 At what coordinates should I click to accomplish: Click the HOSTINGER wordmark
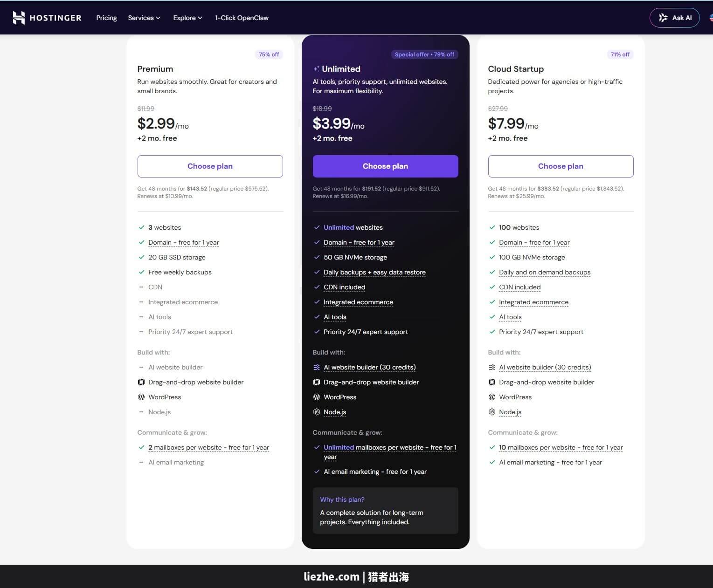point(55,18)
